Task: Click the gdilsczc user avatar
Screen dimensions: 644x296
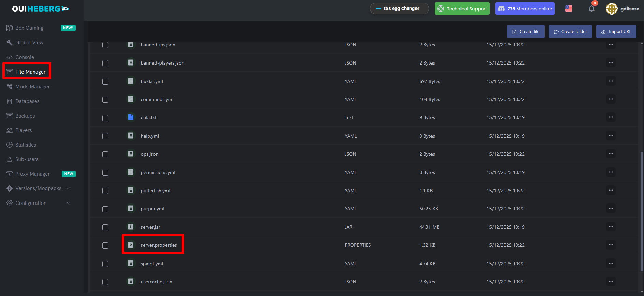Action: [611, 9]
